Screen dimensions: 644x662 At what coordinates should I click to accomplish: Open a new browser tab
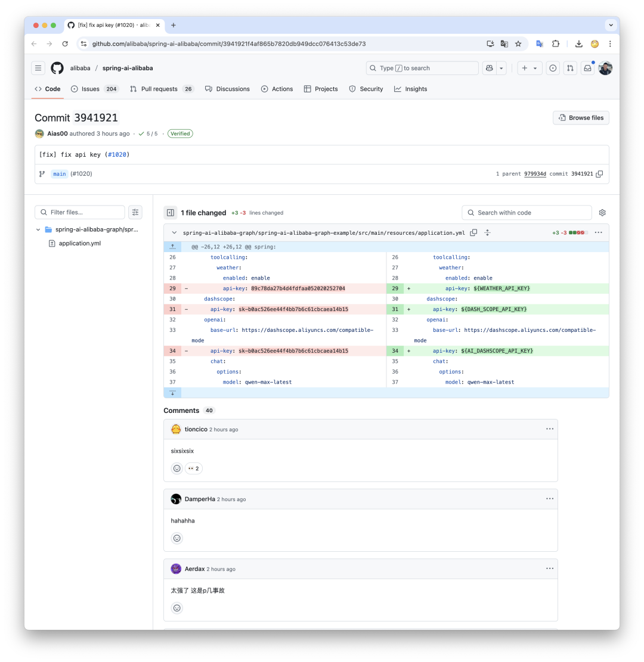click(x=174, y=25)
